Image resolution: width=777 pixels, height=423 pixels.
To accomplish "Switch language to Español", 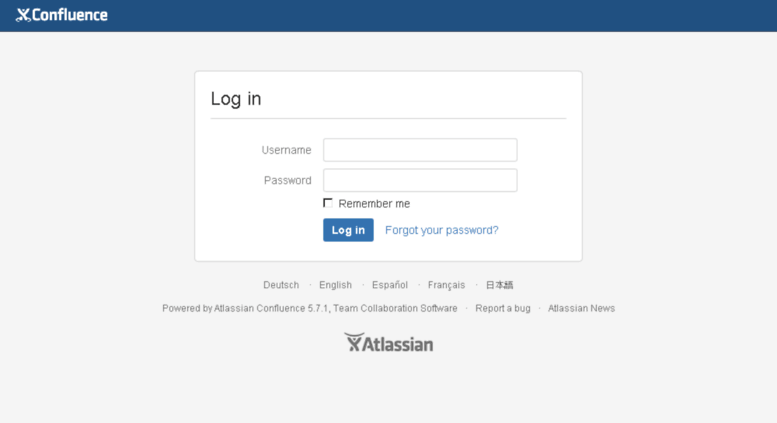I will click(390, 285).
